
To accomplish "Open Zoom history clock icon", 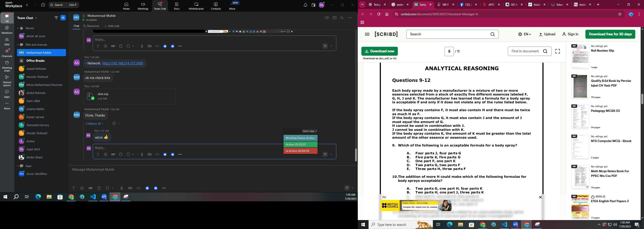I will pos(43,5).
